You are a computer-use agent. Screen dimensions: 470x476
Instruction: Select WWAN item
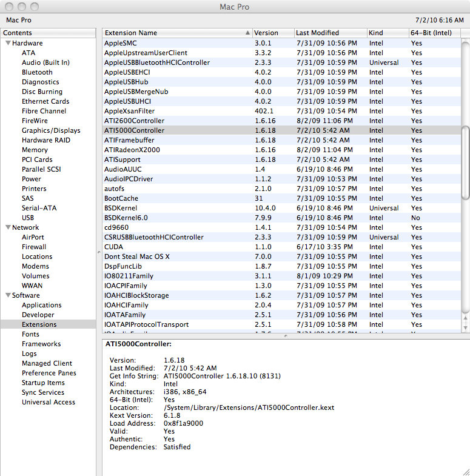click(32, 286)
